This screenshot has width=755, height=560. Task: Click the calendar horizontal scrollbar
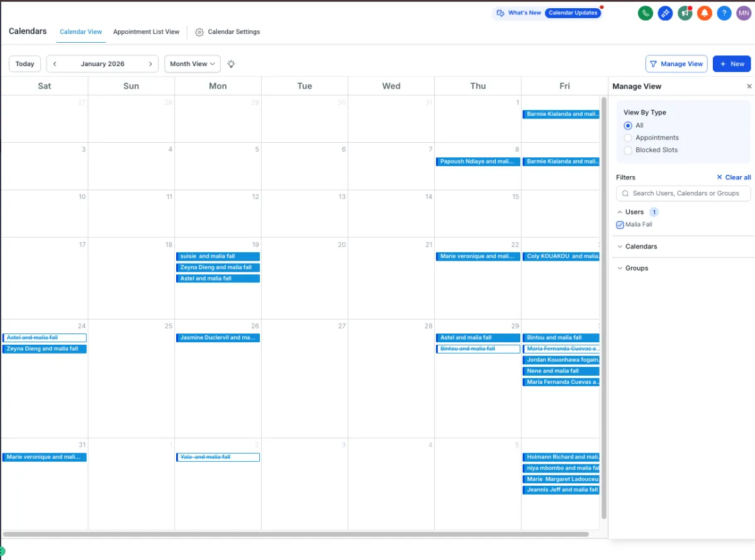[x=296, y=534]
